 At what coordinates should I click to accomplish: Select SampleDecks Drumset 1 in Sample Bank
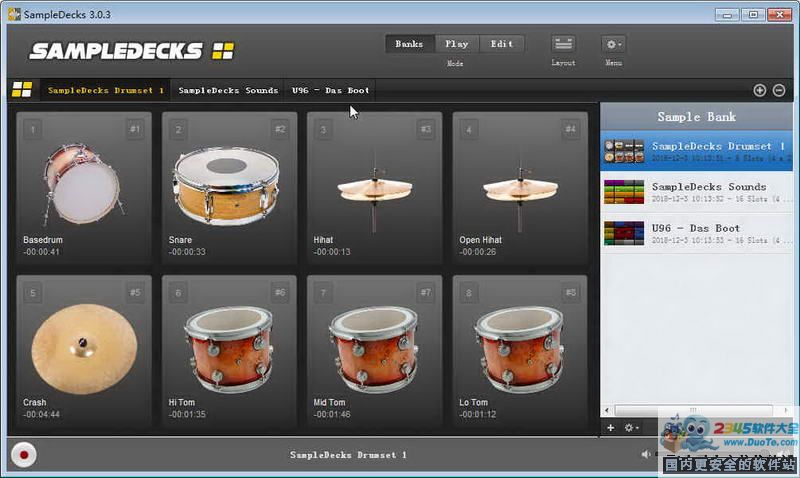coord(696,152)
